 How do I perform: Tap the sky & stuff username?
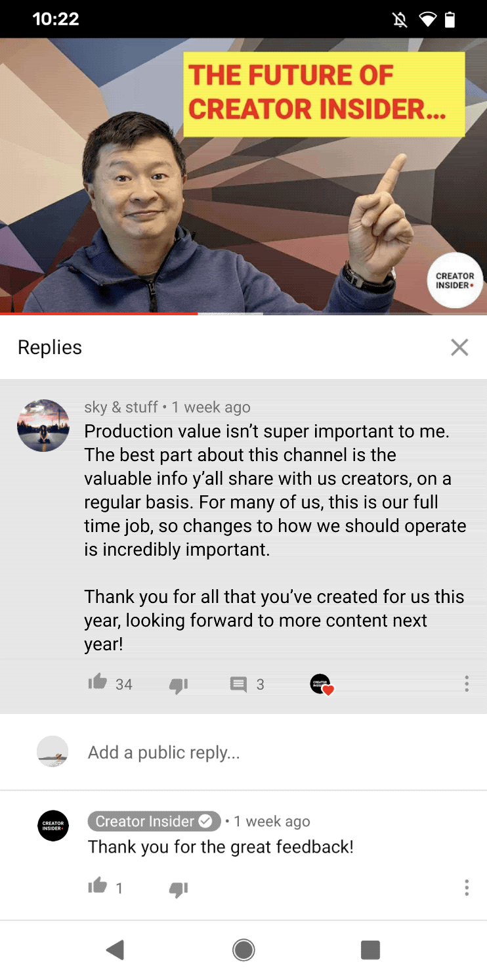click(x=121, y=407)
